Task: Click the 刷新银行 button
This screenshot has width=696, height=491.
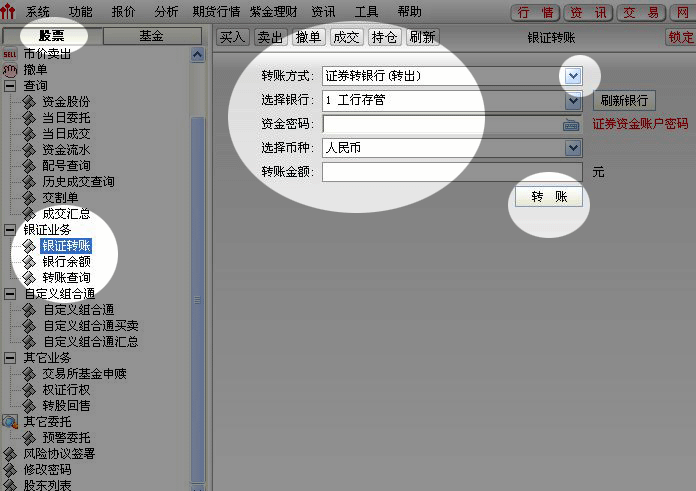Action: pyautogui.click(x=624, y=101)
